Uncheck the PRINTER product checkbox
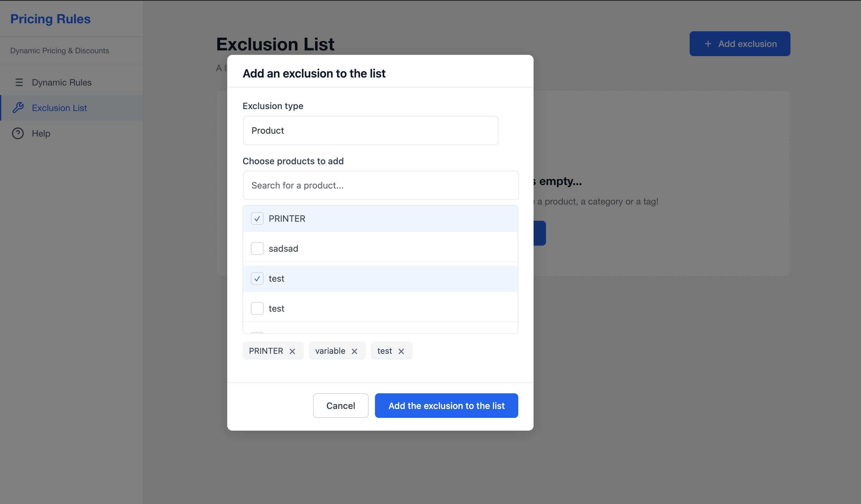Viewport: 861px width, 504px height. click(x=257, y=219)
